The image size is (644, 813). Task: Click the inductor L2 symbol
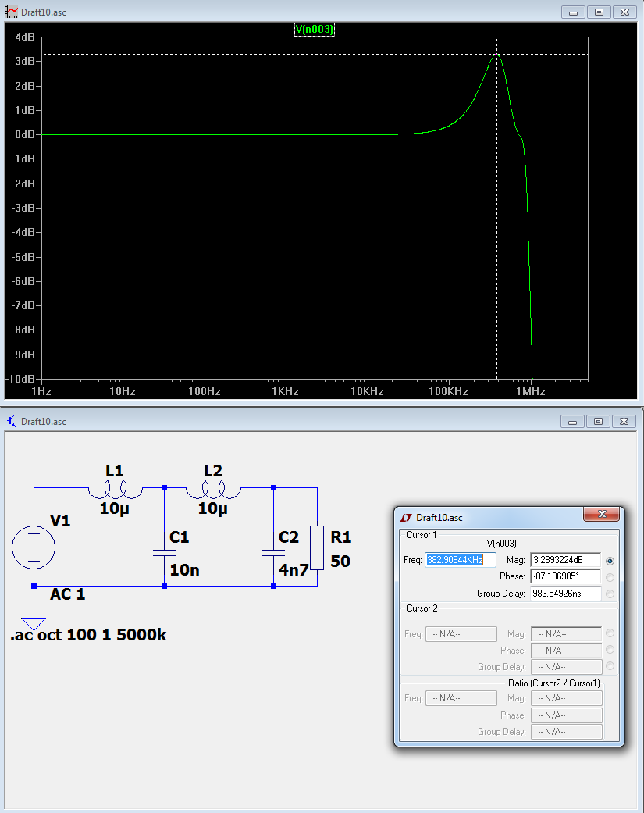[x=213, y=489]
